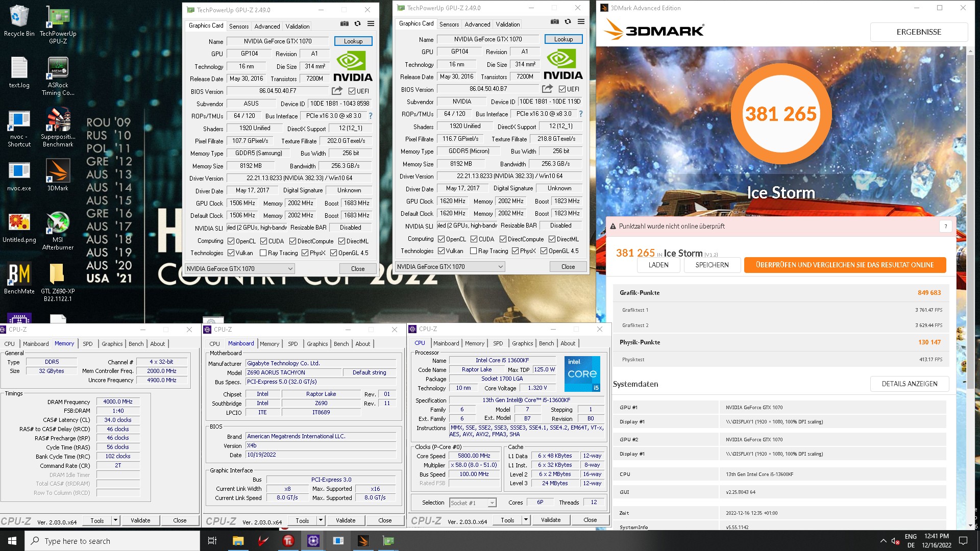980x551 pixels.
Task: Click refresh icon in right GPU-Z
Action: click(x=568, y=22)
